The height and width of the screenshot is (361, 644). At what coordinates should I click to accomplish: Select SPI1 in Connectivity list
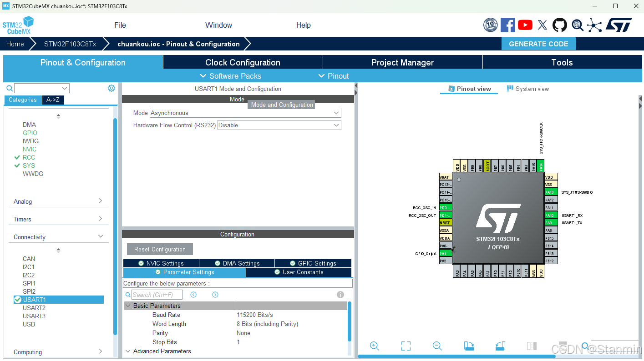[29, 283]
